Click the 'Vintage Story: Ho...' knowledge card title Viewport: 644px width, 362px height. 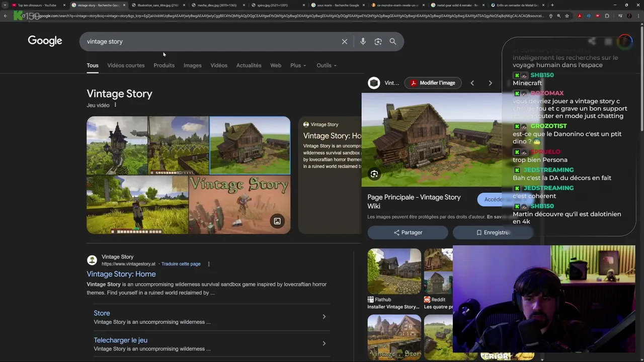332,136
